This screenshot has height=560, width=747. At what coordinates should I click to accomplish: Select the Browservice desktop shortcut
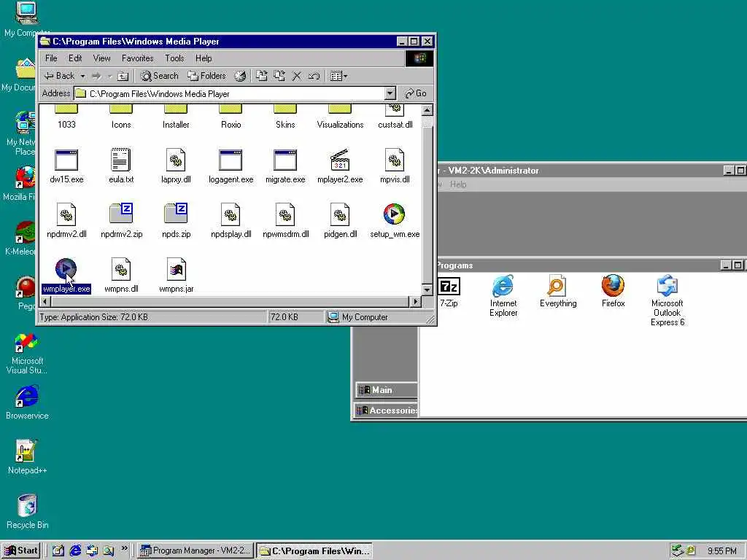[x=27, y=402]
